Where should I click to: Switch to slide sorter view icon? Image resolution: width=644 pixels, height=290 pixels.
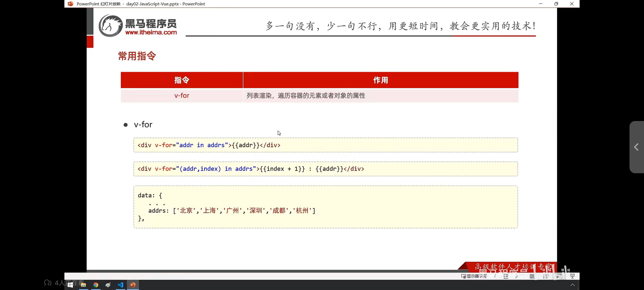[x=546, y=276]
